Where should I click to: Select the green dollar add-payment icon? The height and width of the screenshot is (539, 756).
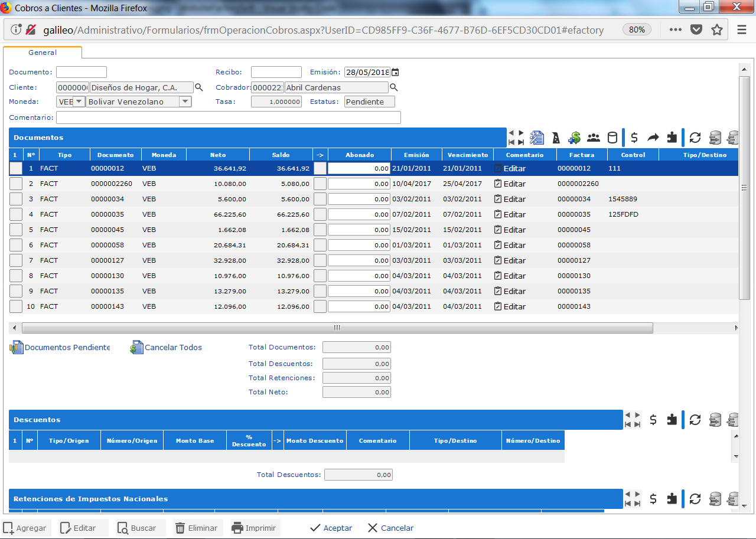pos(574,138)
